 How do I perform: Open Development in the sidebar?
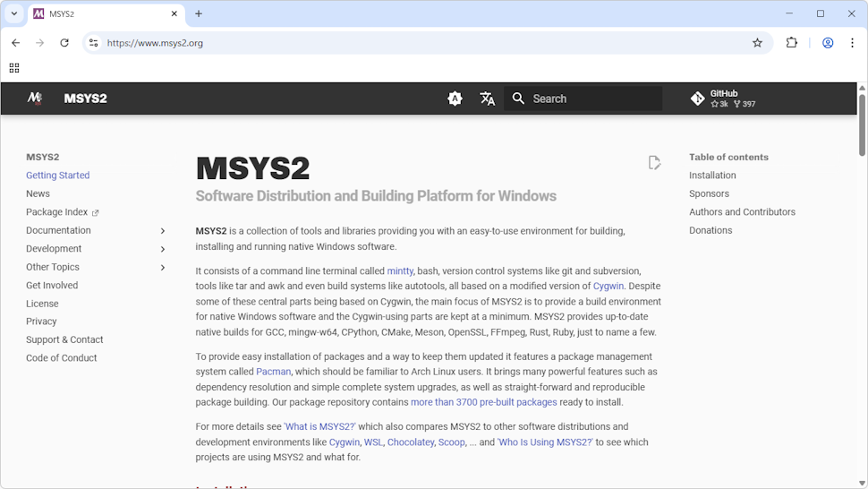(54, 249)
